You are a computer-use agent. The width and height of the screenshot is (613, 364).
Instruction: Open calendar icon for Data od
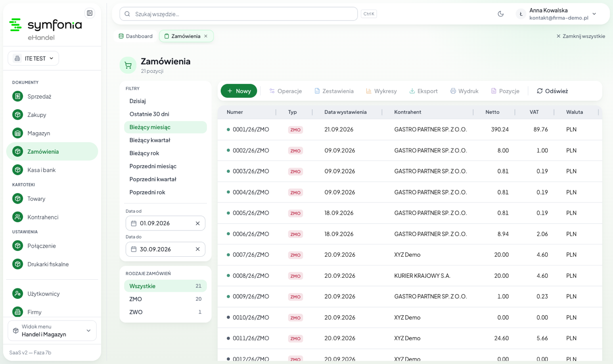134,223
